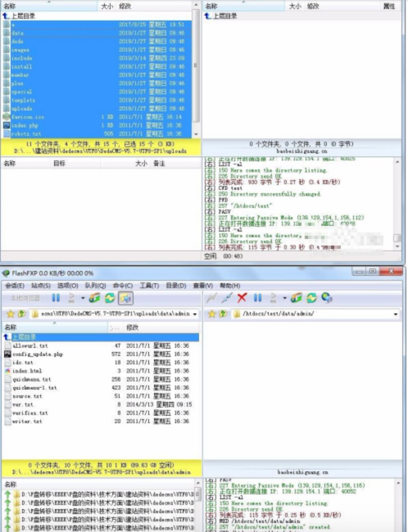The image size is (408, 532).
Task: Click the red X abort icon
Action: tap(242, 298)
